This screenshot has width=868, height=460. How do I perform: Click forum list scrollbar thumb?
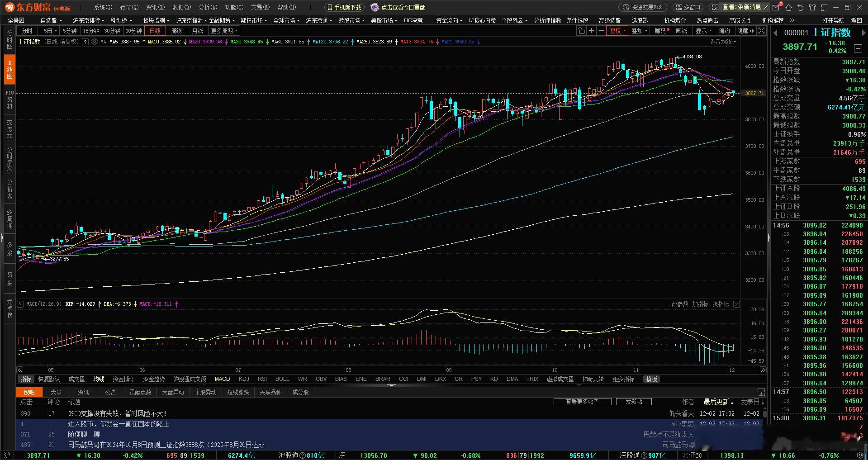click(764, 413)
